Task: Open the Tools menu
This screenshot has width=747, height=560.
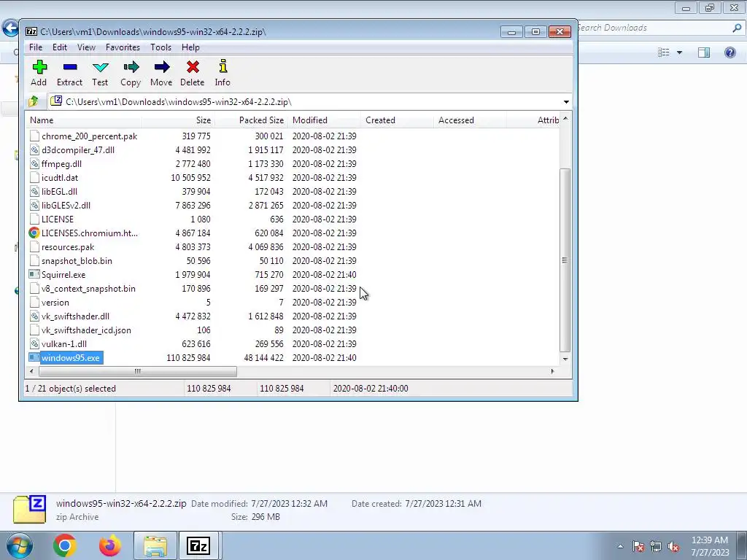Action: [160, 47]
